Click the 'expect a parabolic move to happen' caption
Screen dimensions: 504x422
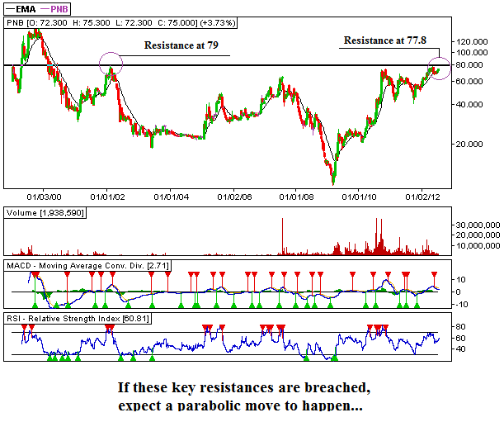pos(240,405)
